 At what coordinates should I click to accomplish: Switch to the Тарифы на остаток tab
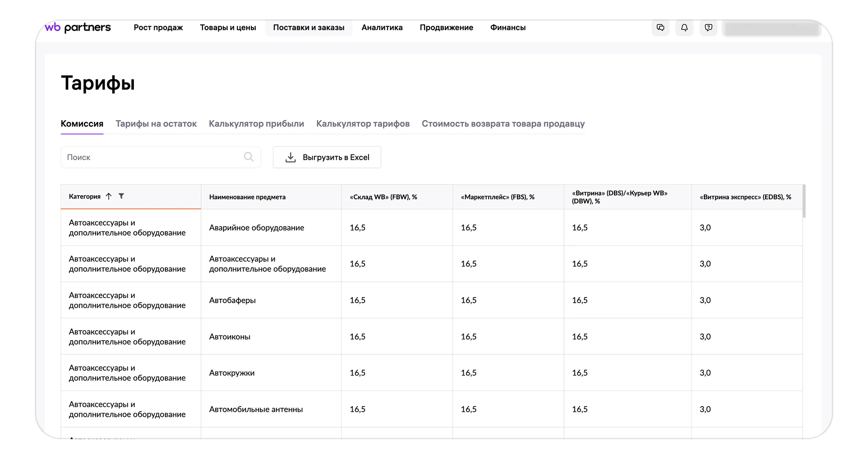coord(156,124)
